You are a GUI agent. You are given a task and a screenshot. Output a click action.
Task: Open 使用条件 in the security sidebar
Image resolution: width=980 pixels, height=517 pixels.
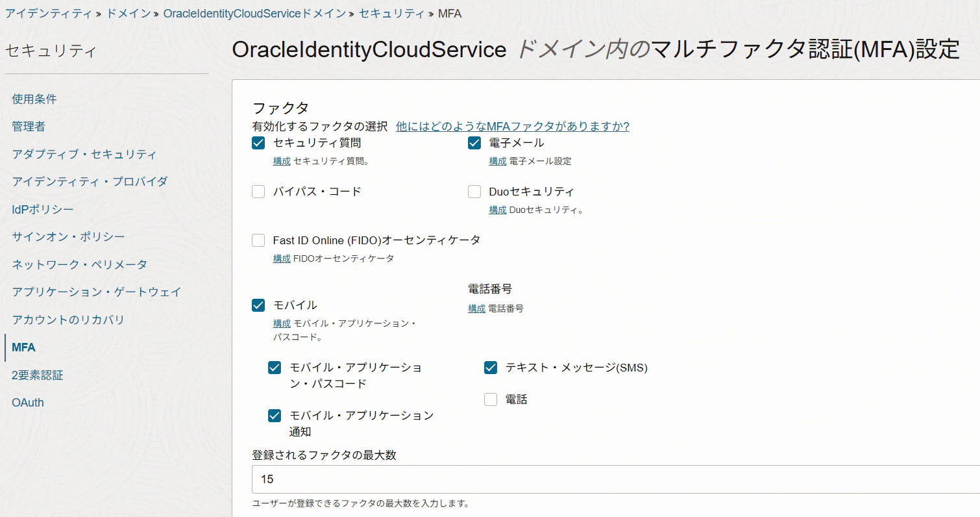click(x=34, y=99)
